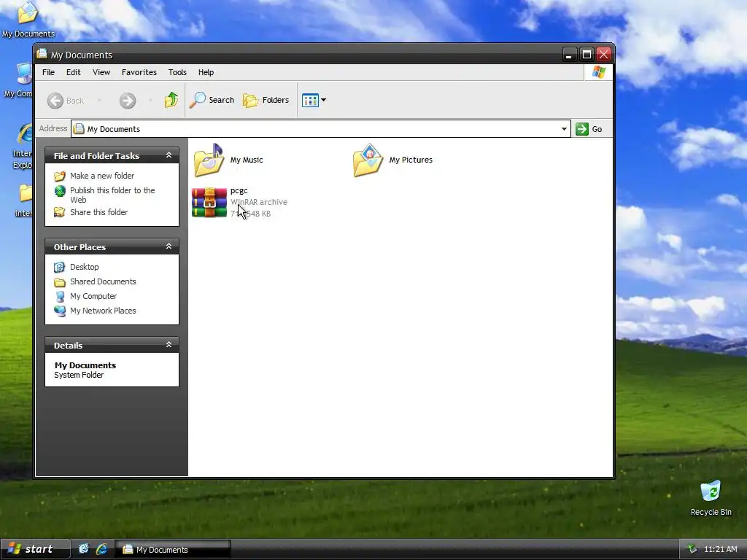The image size is (747, 560).
Task: Open the View menu
Action: click(x=101, y=72)
